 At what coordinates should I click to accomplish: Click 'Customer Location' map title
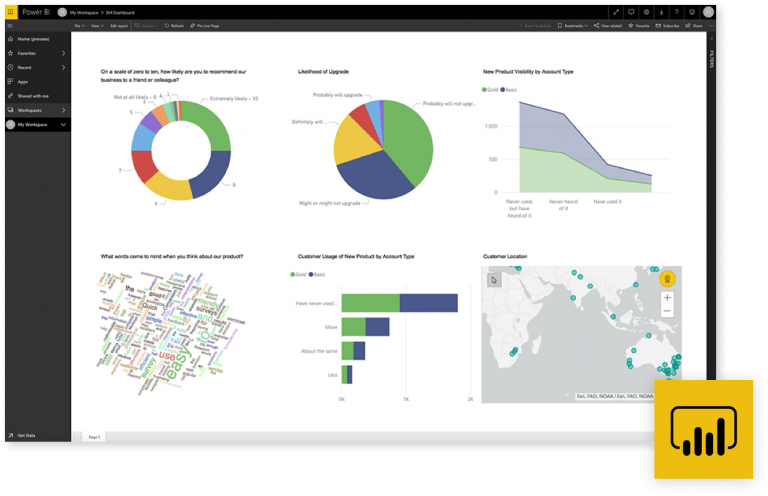pyautogui.click(x=505, y=256)
